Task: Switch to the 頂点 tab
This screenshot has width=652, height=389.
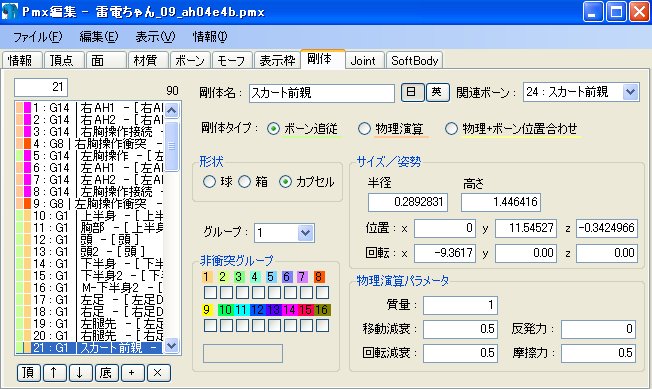Action: pos(64,61)
